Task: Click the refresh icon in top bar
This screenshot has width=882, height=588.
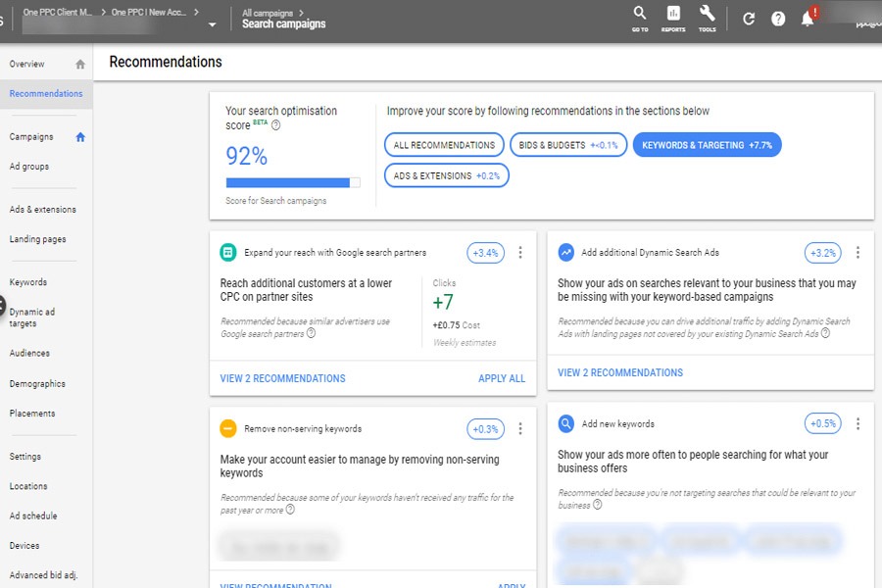Action: pyautogui.click(x=749, y=19)
